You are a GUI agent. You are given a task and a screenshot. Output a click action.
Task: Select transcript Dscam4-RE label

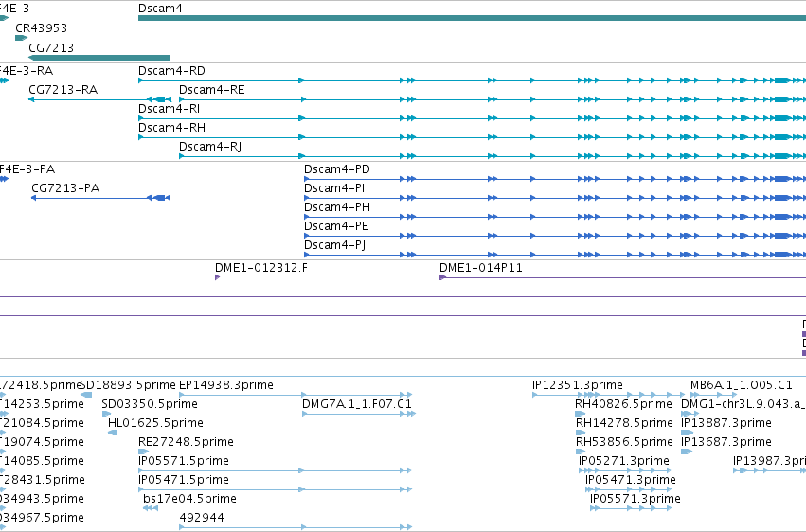click(x=212, y=89)
